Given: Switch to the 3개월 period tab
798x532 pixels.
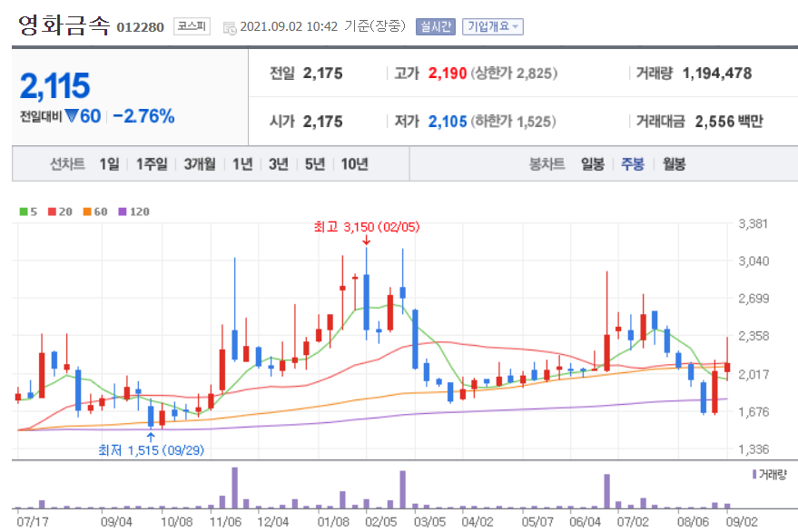Looking at the screenshot, I should click(199, 165).
